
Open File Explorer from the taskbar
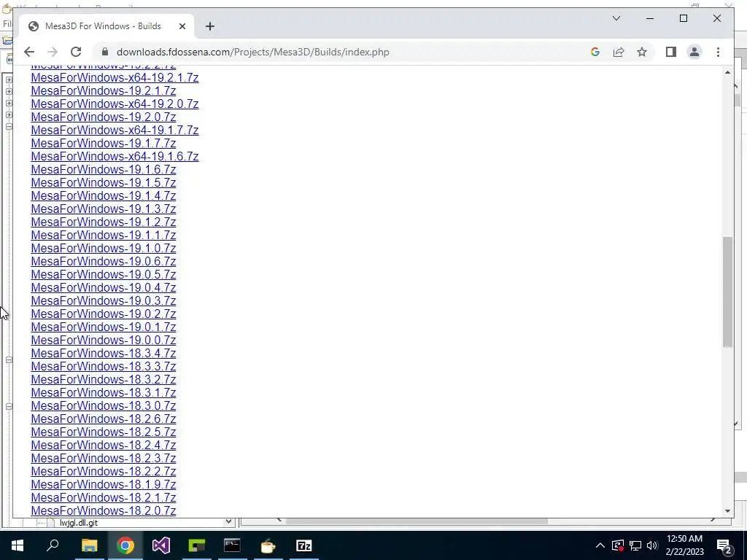[x=89, y=545]
